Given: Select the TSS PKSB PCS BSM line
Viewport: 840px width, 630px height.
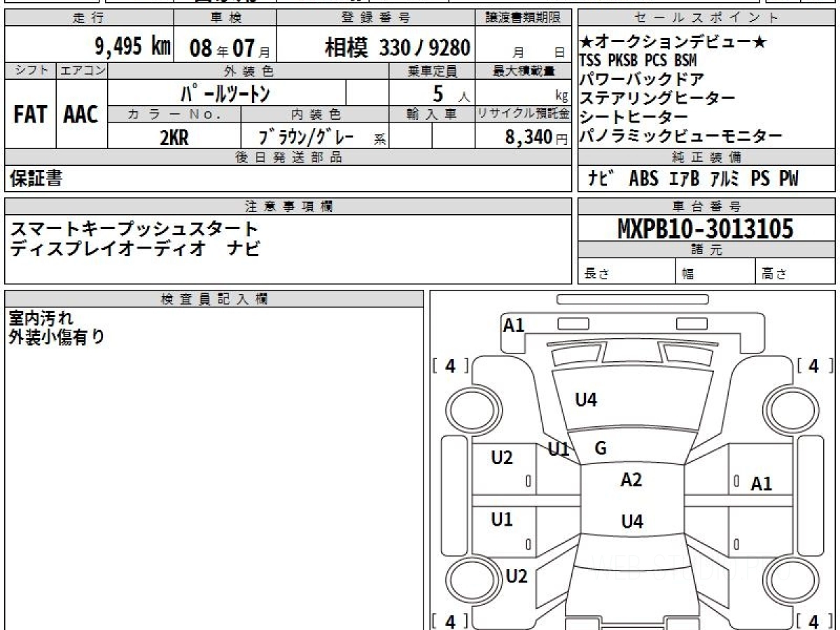Looking at the screenshot, I should (x=638, y=61).
